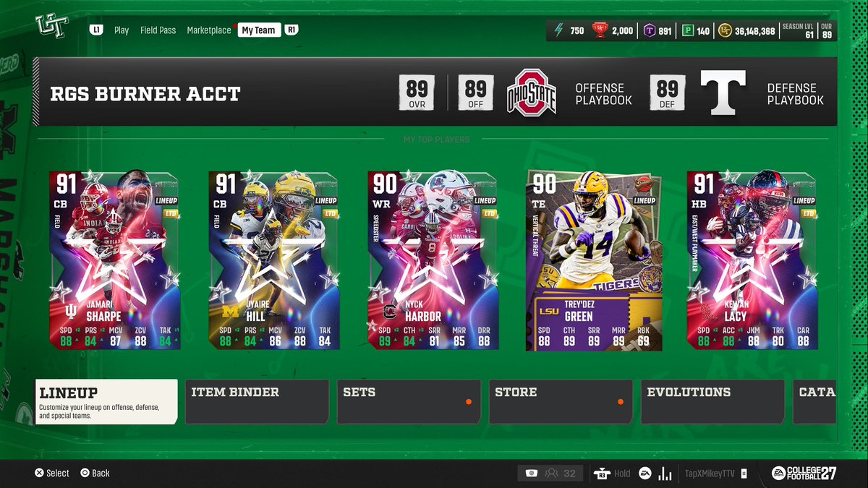Open the Defense Playbook
868x488 pixels.
[795, 94]
